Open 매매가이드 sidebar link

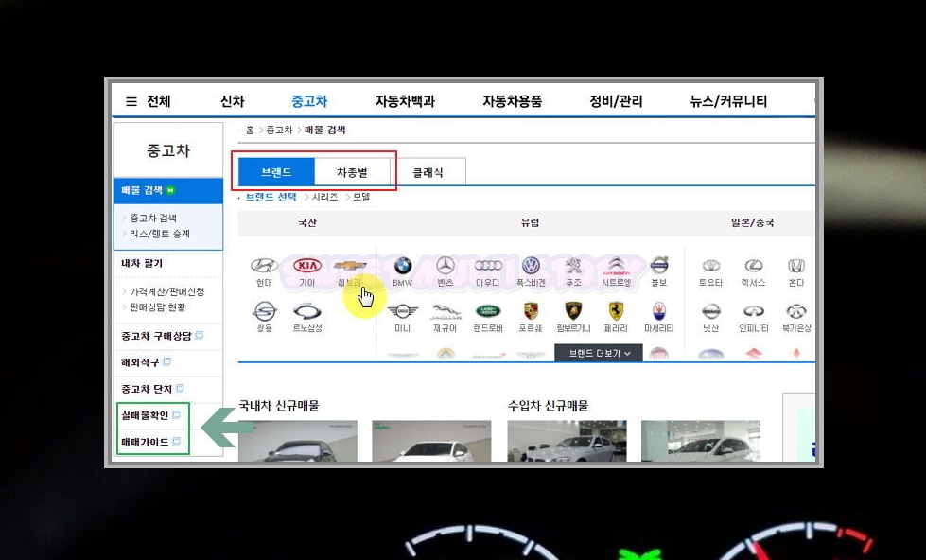point(146,442)
